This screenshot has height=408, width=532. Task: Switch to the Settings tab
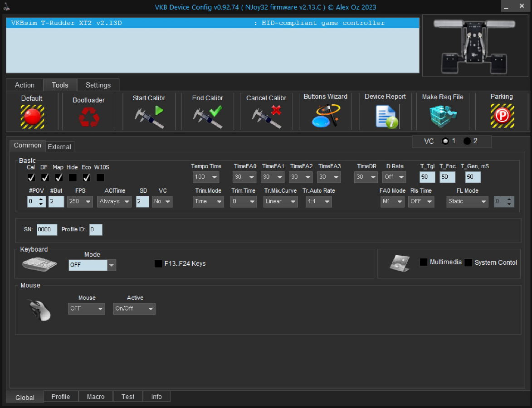[x=98, y=85]
